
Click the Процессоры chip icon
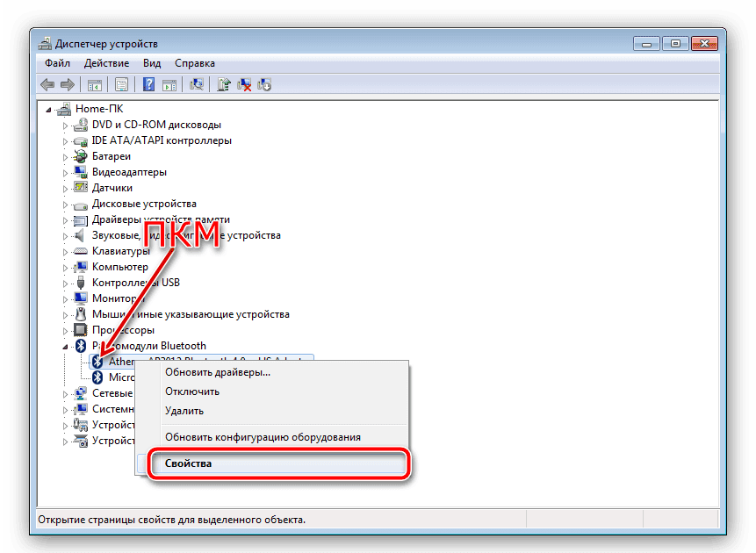(81, 330)
